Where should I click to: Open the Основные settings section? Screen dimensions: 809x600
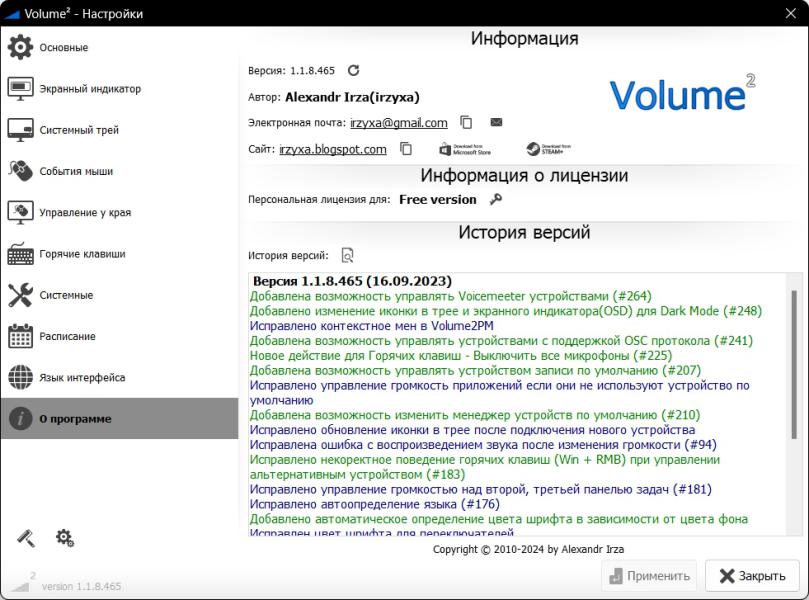coord(119,47)
